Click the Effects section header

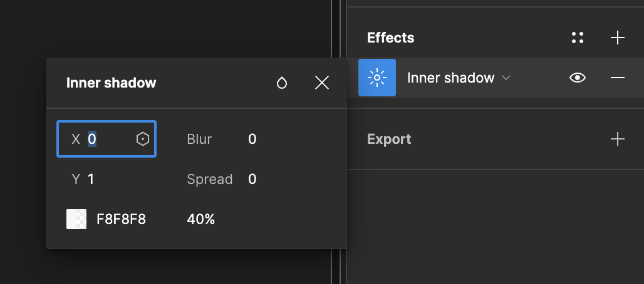[390, 38]
